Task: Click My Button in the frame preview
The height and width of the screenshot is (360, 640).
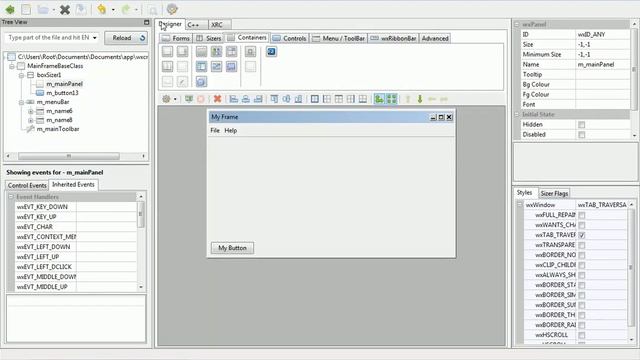Action: click(x=232, y=248)
